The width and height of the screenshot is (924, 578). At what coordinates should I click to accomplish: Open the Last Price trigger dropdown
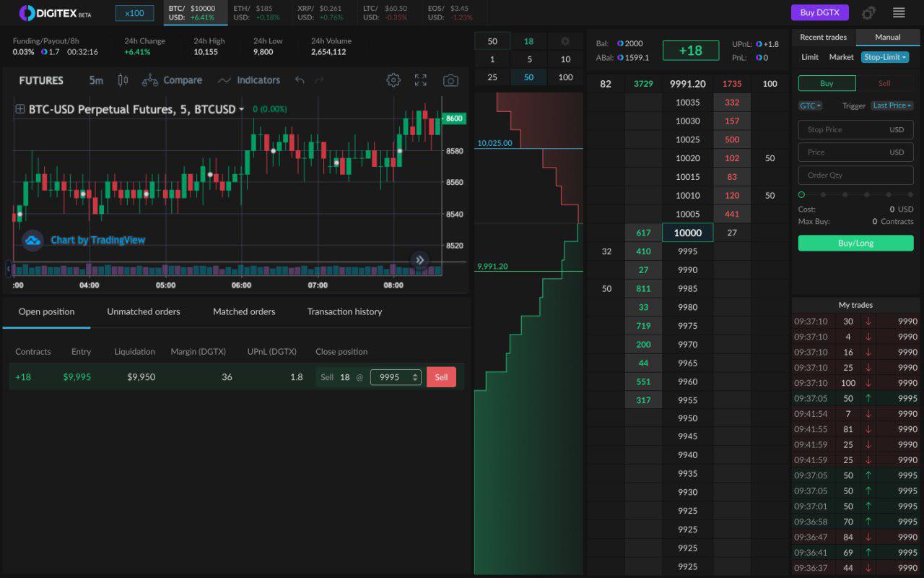(x=892, y=105)
